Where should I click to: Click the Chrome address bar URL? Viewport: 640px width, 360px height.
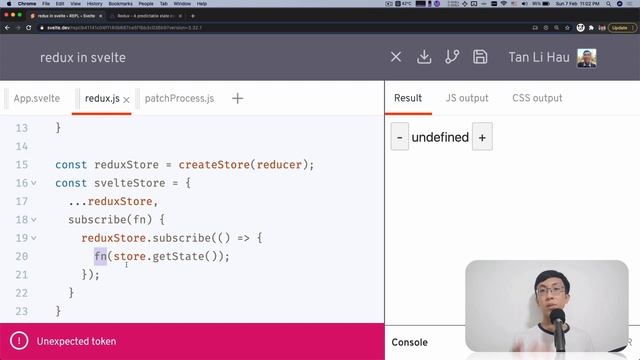pos(124,28)
